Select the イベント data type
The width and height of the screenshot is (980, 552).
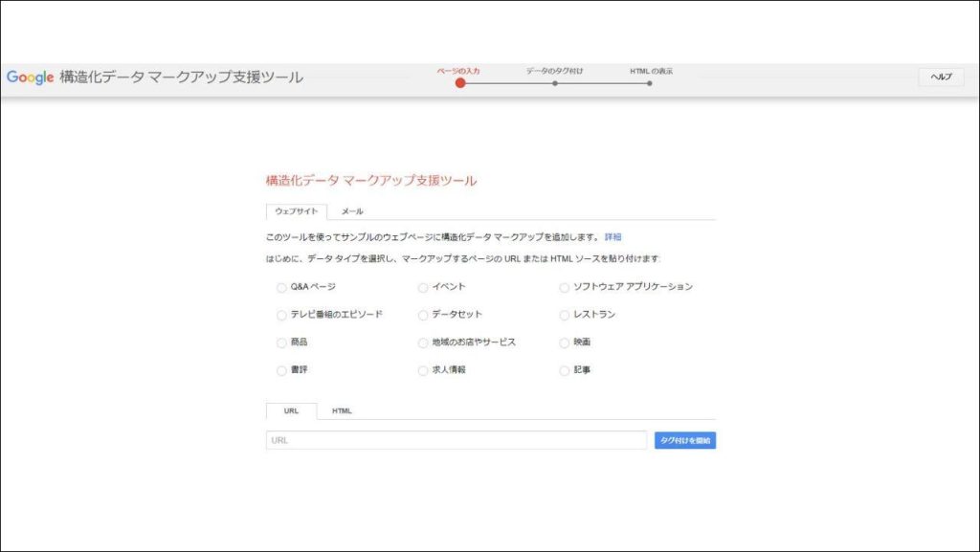pos(423,287)
